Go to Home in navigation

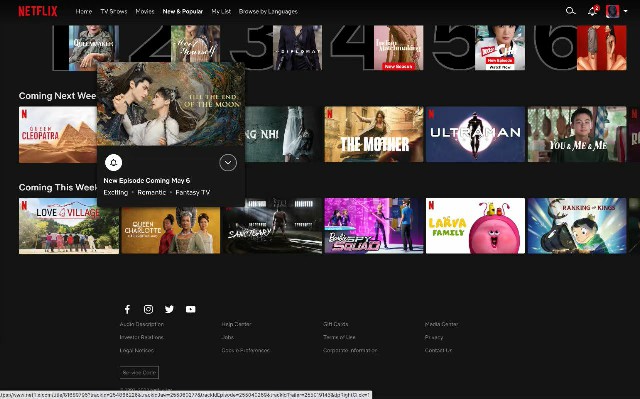click(x=84, y=11)
